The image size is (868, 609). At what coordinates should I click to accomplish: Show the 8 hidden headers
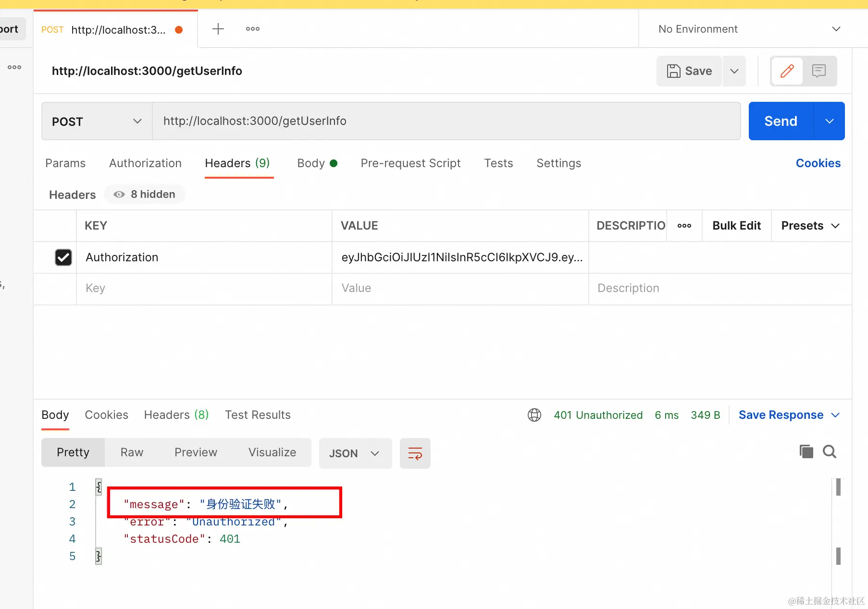coord(144,194)
